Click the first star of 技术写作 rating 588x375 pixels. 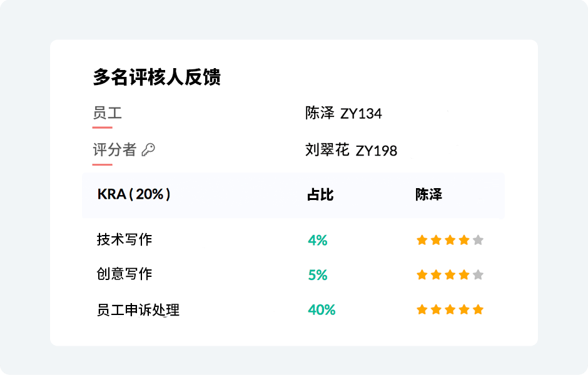click(422, 240)
